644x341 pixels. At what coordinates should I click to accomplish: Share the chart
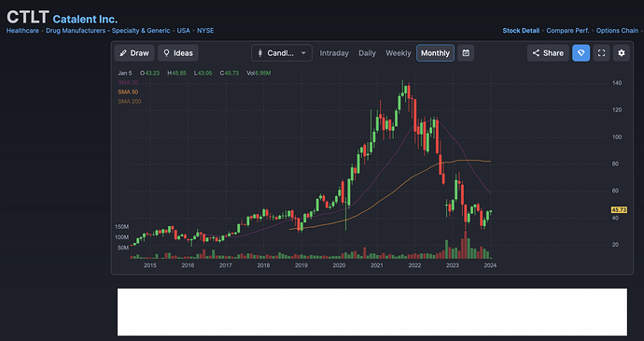548,53
